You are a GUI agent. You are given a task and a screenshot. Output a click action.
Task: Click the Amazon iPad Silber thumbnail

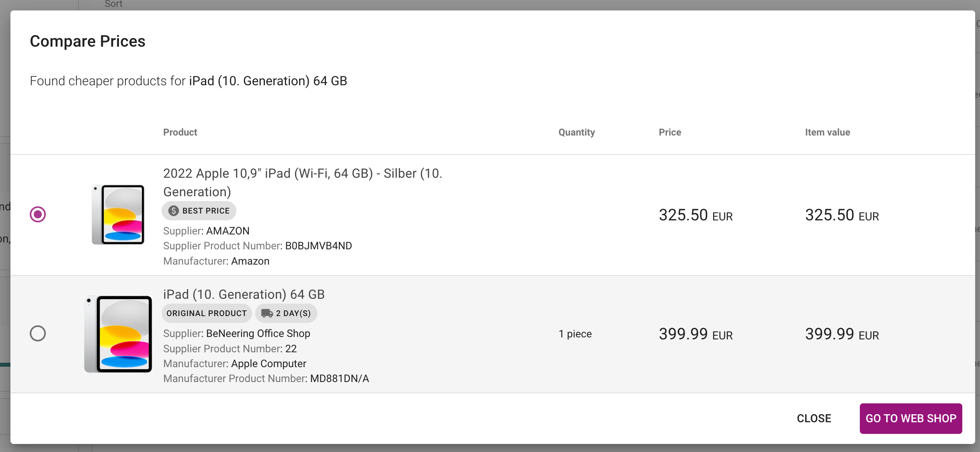click(118, 215)
